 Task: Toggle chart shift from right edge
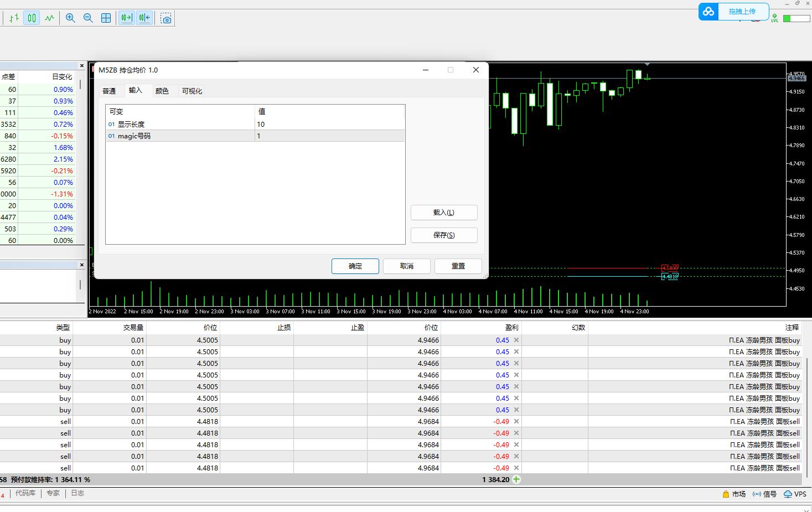pos(144,18)
